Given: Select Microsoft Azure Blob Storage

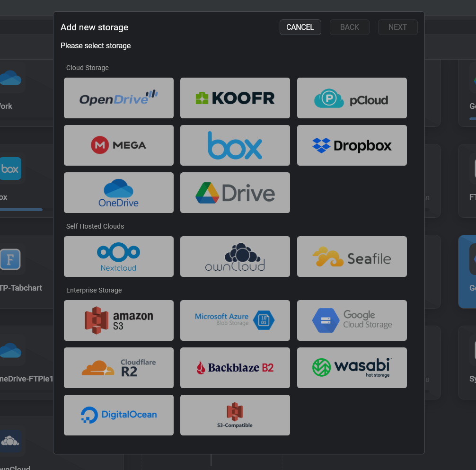Looking at the screenshot, I should [x=235, y=320].
